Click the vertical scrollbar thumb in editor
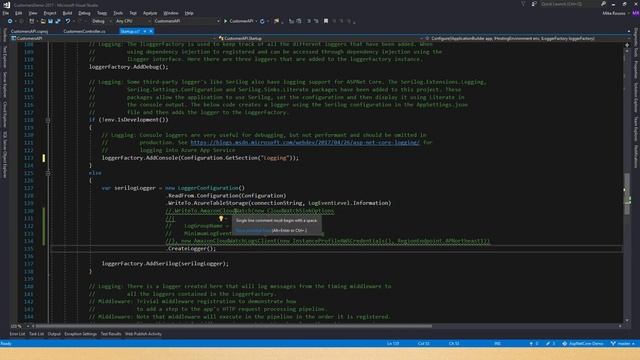This screenshot has width=640, height=360. point(627,194)
